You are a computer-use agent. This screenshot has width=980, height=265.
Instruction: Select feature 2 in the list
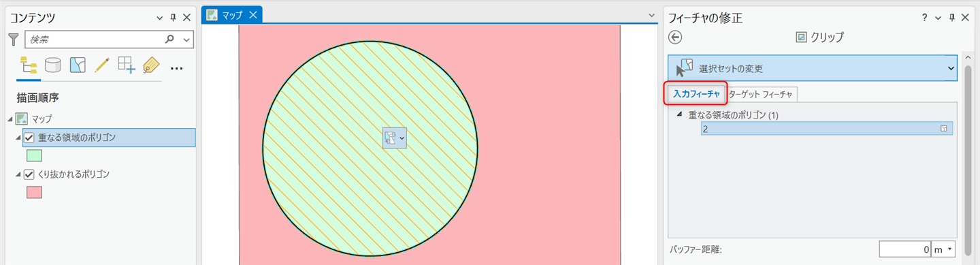827,128
